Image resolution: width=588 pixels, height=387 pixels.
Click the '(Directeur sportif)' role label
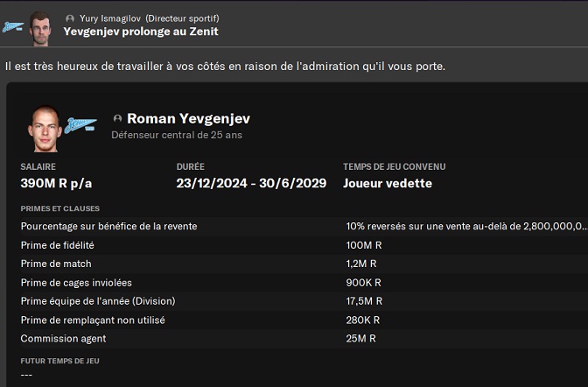[182, 18]
